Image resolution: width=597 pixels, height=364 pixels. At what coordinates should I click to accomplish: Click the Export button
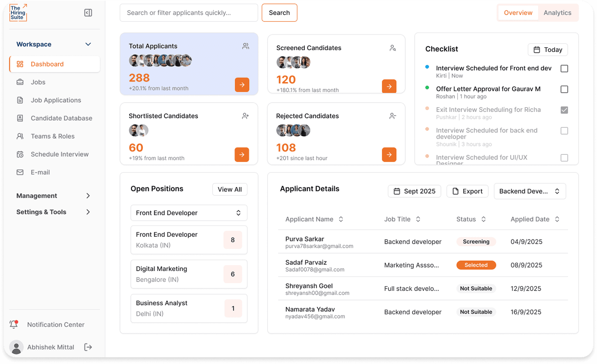[467, 191]
